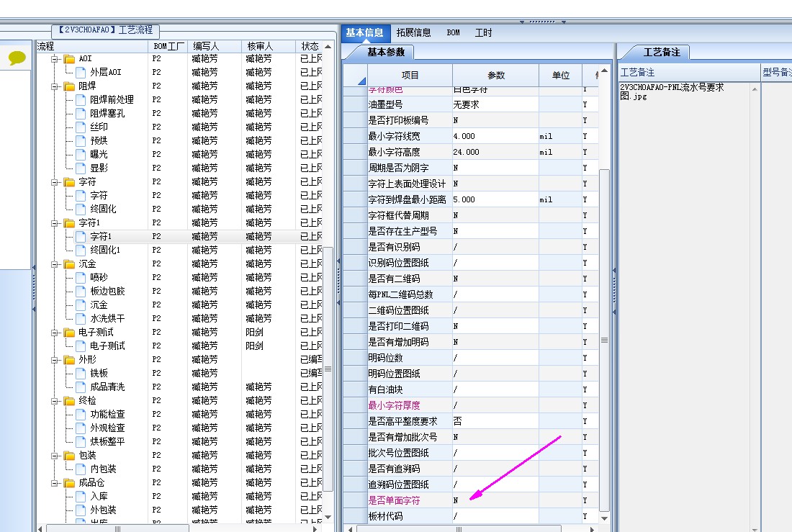Image resolution: width=792 pixels, height=532 pixels.
Task: Sort by the 参数 column header
Action: pyautogui.click(x=496, y=76)
